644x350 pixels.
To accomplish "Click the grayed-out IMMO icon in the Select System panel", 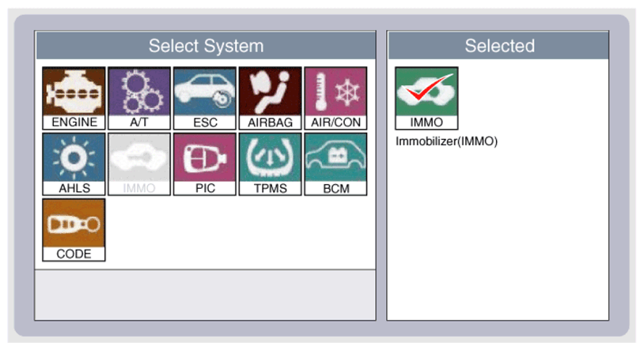I will pyautogui.click(x=139, y=164).
